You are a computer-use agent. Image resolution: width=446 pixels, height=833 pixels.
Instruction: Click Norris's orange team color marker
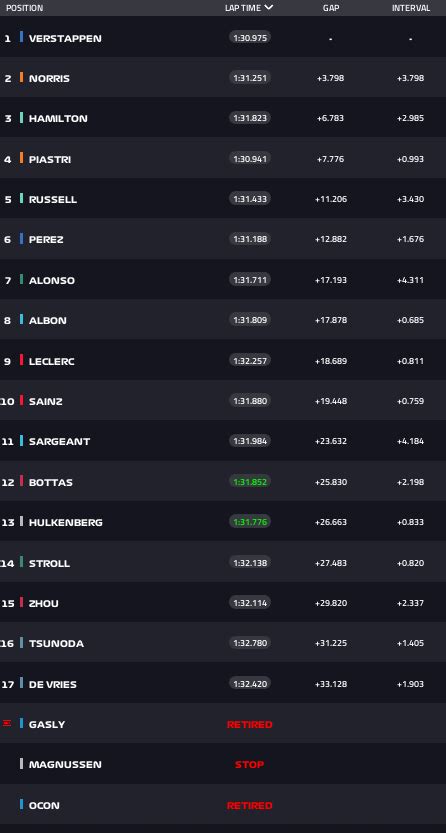[22, 77]
